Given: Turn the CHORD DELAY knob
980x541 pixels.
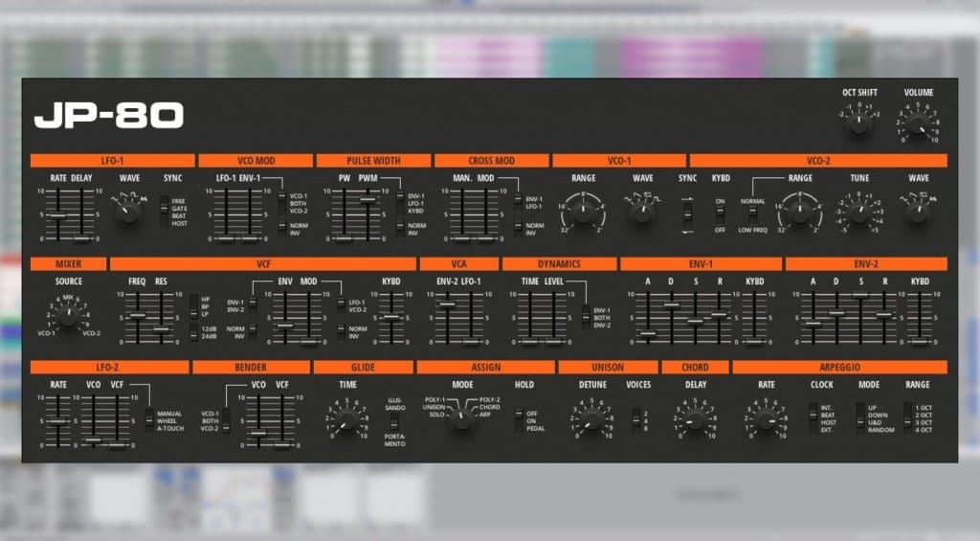Looking at the screenshot, I should [695, 421].
